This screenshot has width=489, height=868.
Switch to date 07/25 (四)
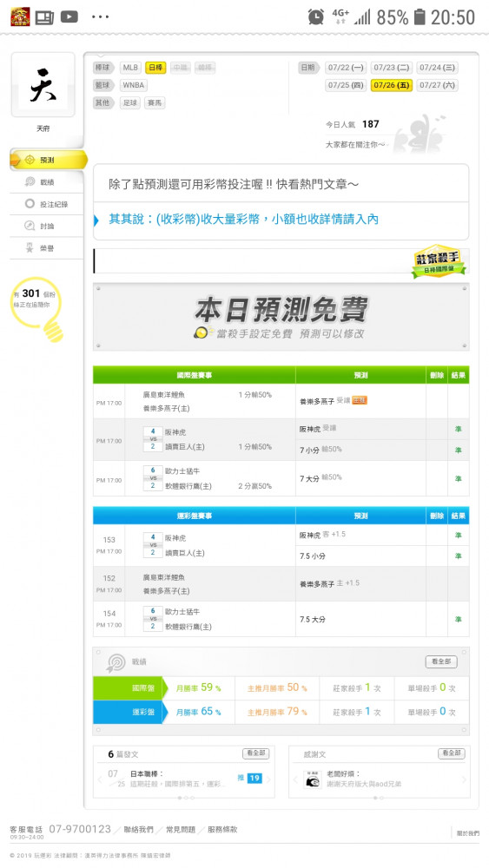click(346, 85)
